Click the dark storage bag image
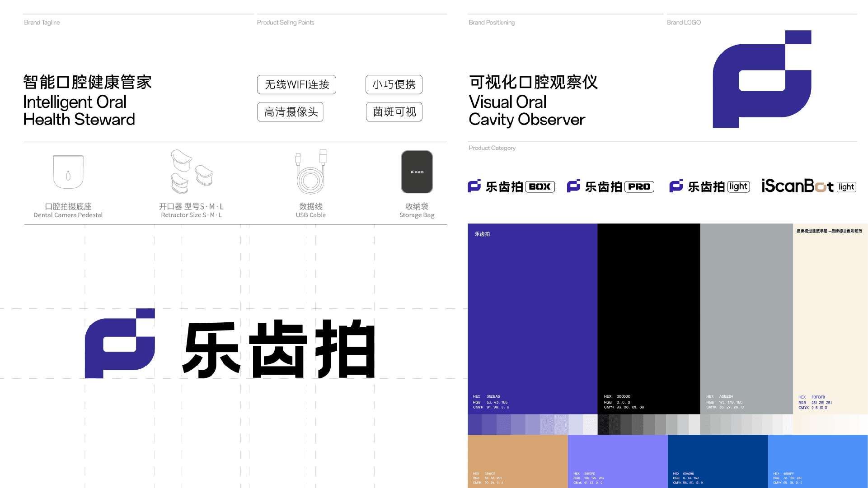Image resolution: width=868 pixels, height=488 pixels. point(417,172)
